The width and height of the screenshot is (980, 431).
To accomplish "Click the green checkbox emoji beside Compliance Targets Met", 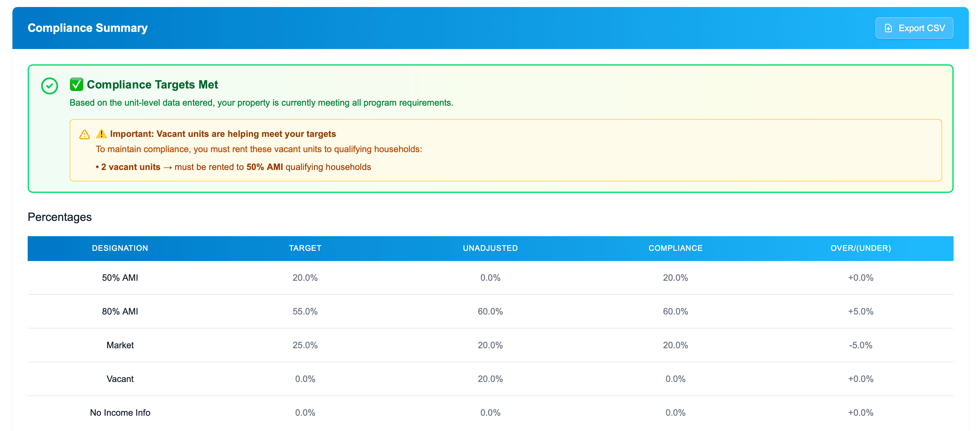I will pyautogui.click(x=76, y=85).
